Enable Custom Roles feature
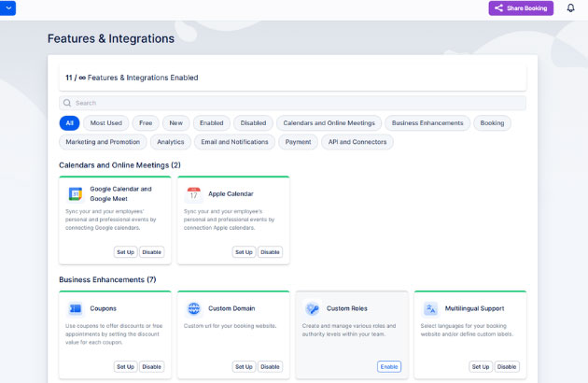Viewport: 588px width, 383px height. pos(389,366)
